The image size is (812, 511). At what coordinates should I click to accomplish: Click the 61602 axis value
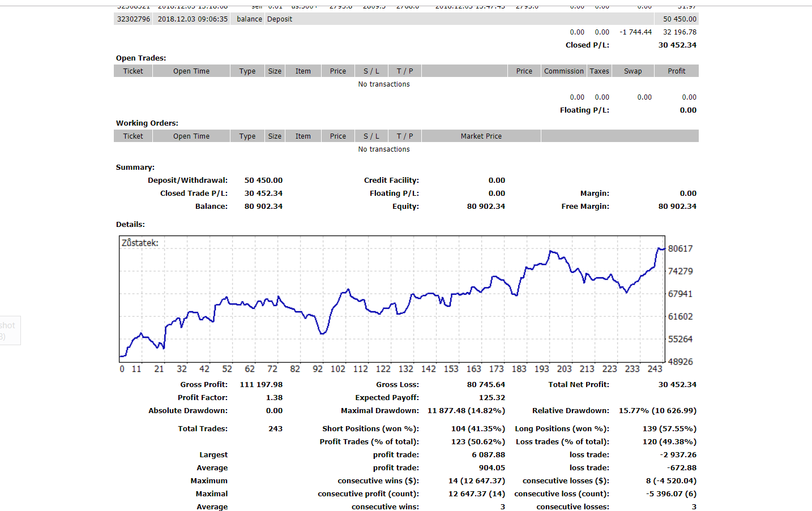pos(680,317)
